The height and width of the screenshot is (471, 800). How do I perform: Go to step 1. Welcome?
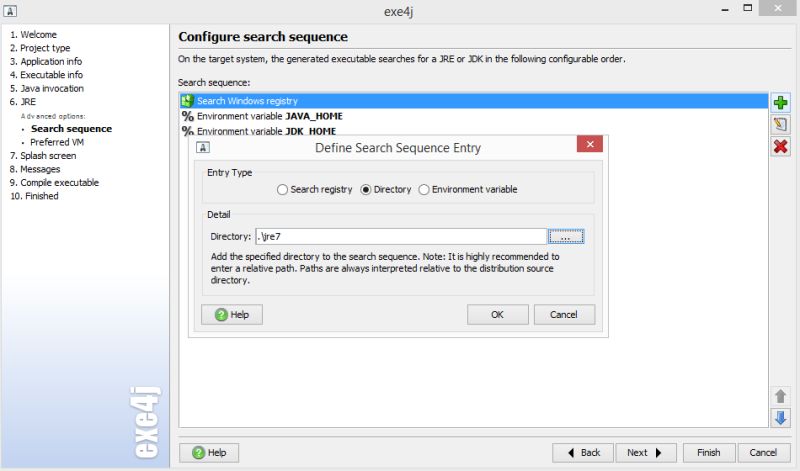point(33,35)
